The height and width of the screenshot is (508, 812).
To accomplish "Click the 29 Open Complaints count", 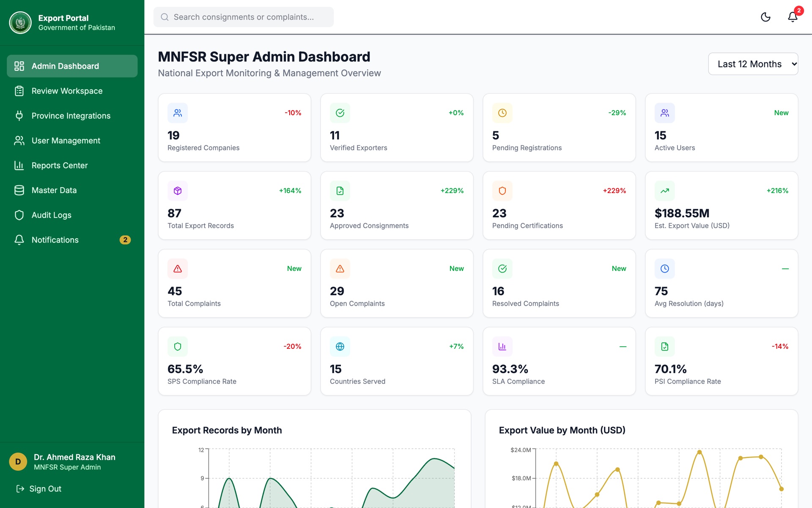I will pos(337,291).
